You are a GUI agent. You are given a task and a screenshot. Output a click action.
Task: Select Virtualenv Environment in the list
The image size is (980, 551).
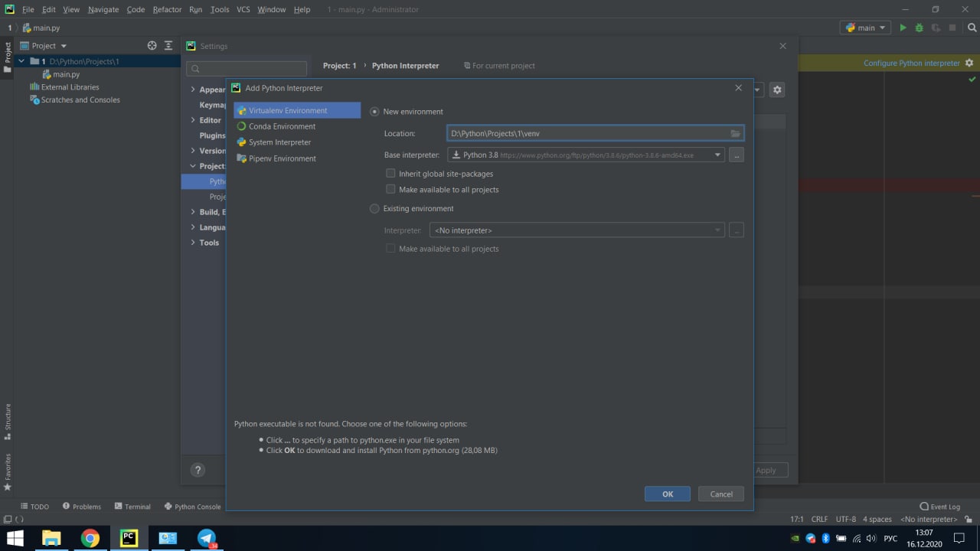pos(297,110)
